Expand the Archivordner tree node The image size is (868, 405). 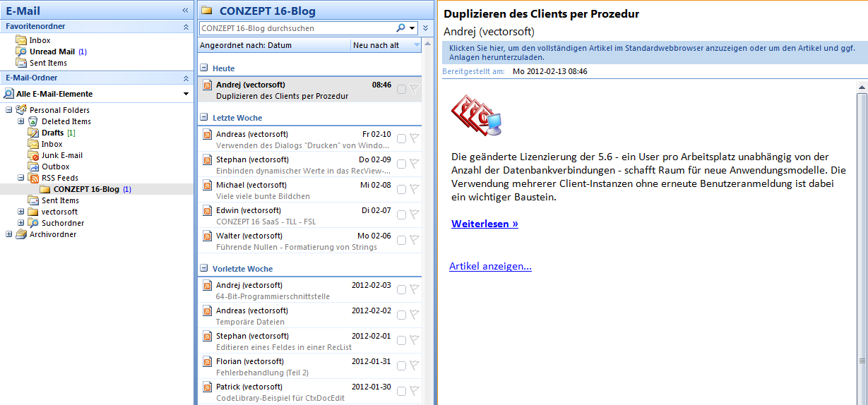point(9,234)
